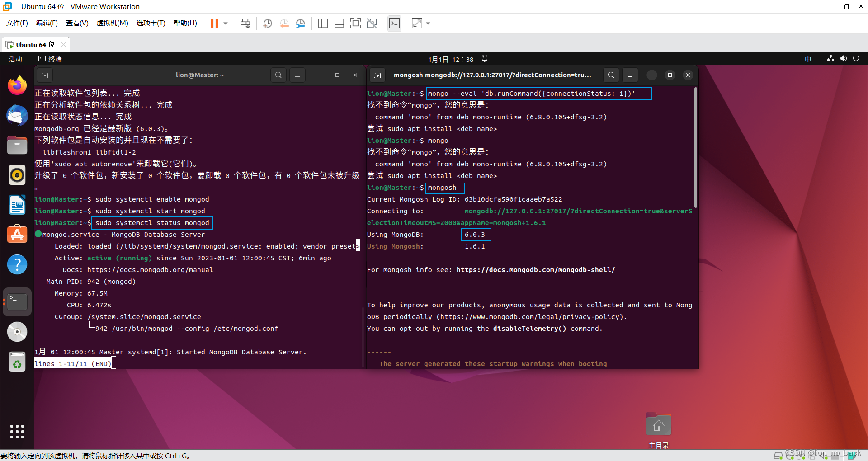The width and height of the screenshot is (868, 461).
Task: Open the 查看(V) menu
Action: pos(77,23)
